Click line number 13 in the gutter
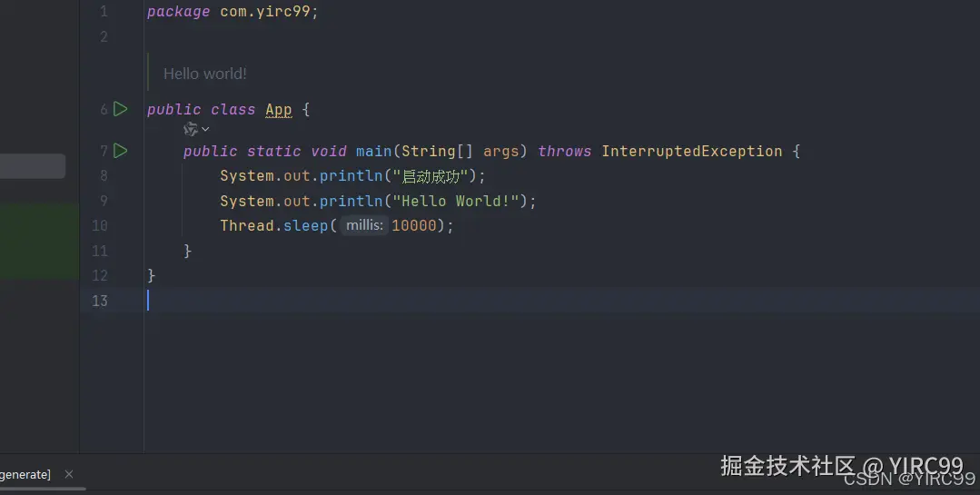The width and height of the screenshot is (980, 495). [x=100, y=301]
